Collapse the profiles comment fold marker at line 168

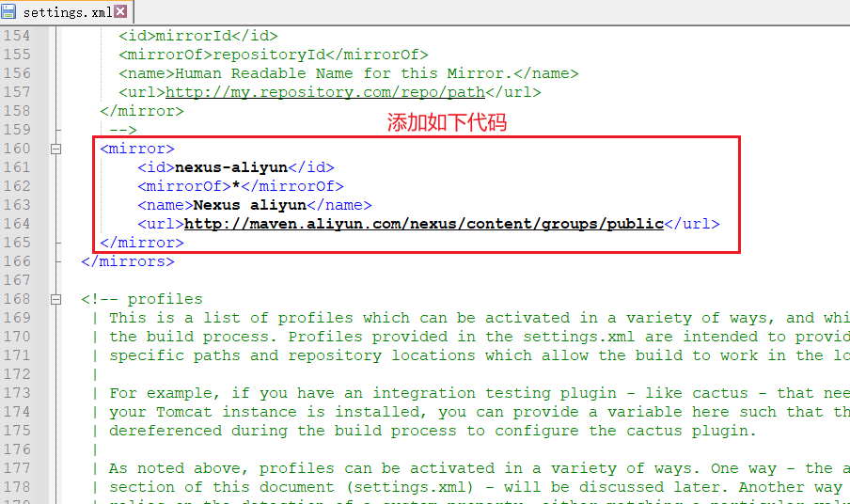(55, 299)
